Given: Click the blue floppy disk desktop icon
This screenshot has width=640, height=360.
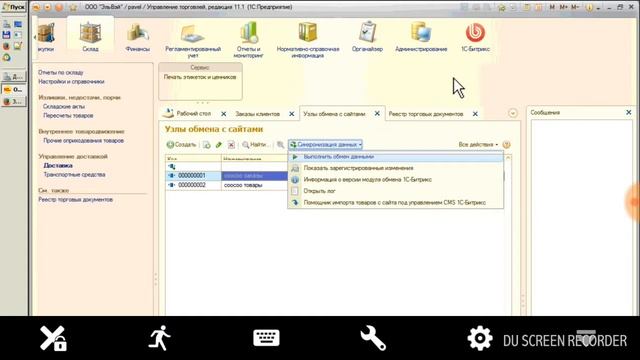Looking at the screenshot, I should (x=6, y=35).
